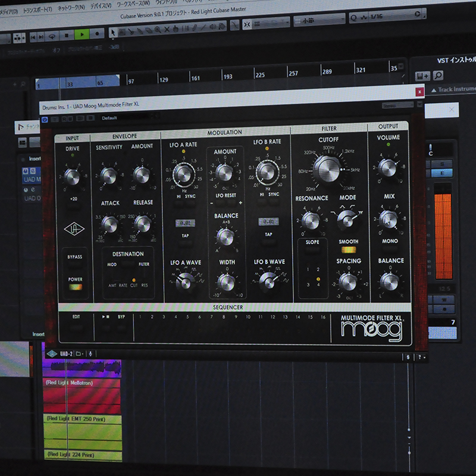Click the DRIVE knob

click(x=72, y=177)
